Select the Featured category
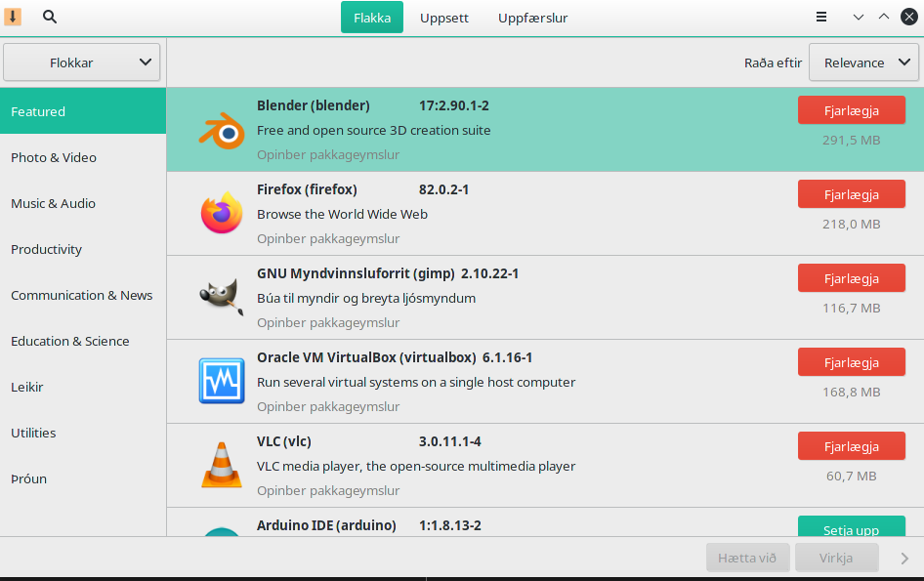The width and height of the screenshot is (924, 581). coord(83,111)
